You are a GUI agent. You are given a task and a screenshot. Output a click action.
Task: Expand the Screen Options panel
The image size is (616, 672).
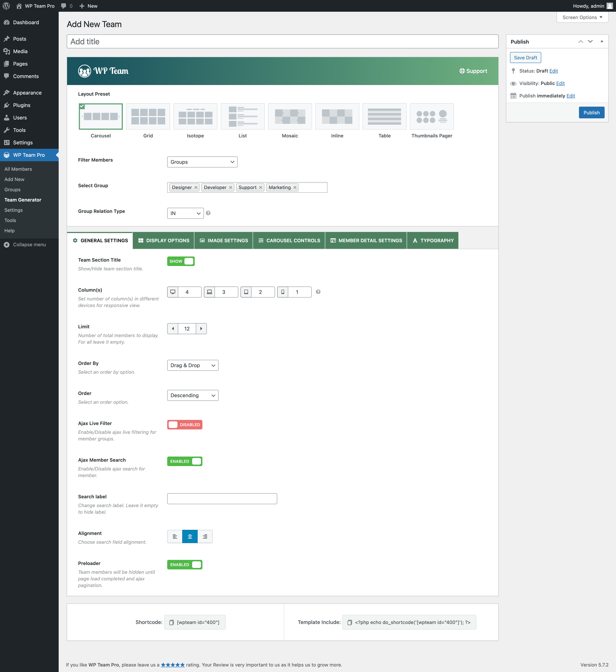click(582, 17)
